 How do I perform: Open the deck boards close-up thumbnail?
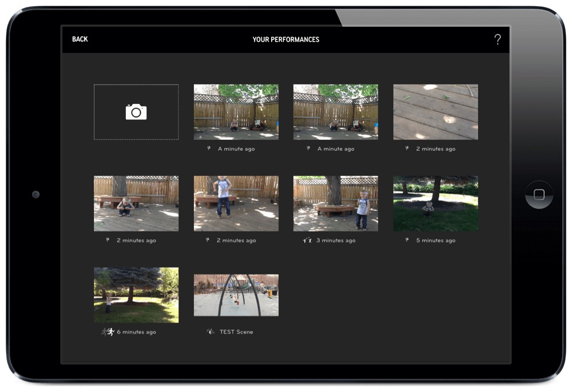(x=435, y=112)
